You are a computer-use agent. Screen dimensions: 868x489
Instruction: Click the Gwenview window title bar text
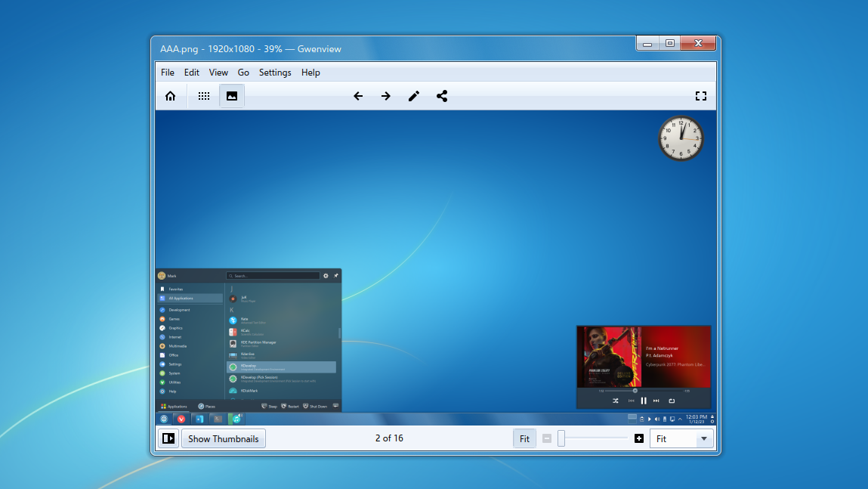pyautogui.click(x=251, y=48)
